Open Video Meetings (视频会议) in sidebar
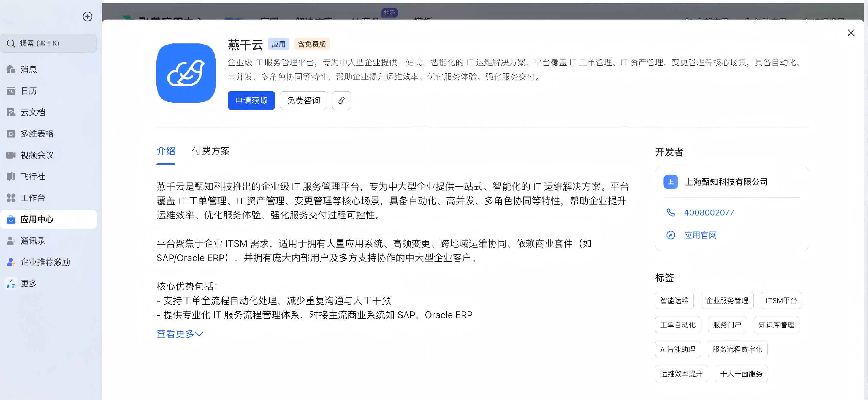This screenshot has height=400, width=868. [37, 155]
